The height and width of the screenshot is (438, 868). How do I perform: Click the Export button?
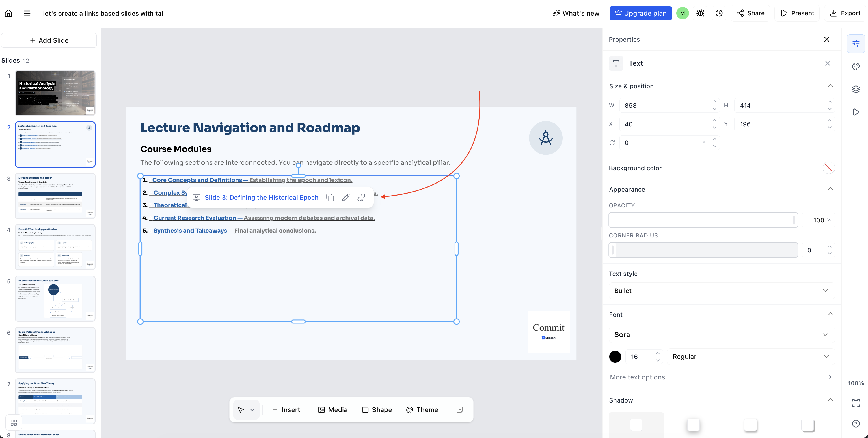click(x=845, y=13)
